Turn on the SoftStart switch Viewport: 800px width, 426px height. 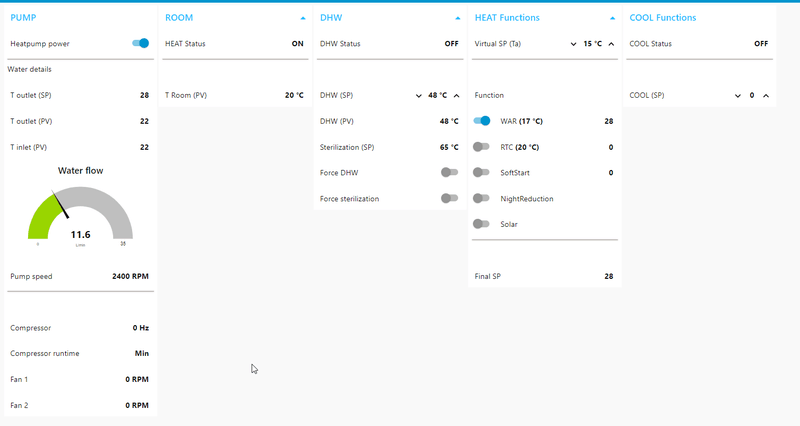(481, 172)
